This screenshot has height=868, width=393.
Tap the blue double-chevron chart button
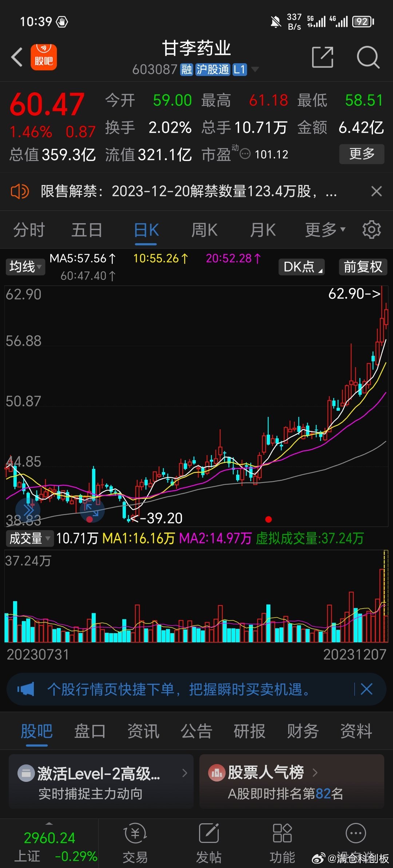(x=28, y=510)
